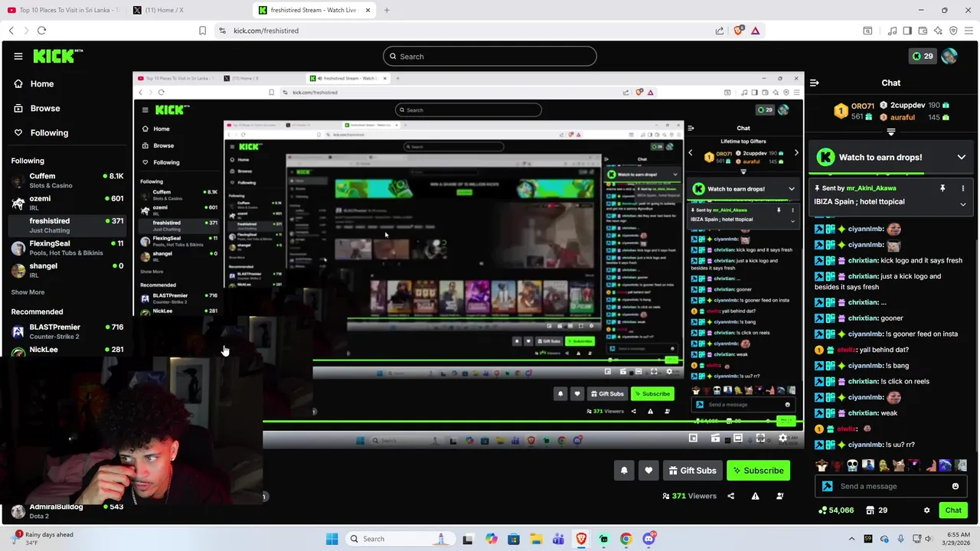
Task: Open Brave VPN shield icon
Action: click(953, 31)
